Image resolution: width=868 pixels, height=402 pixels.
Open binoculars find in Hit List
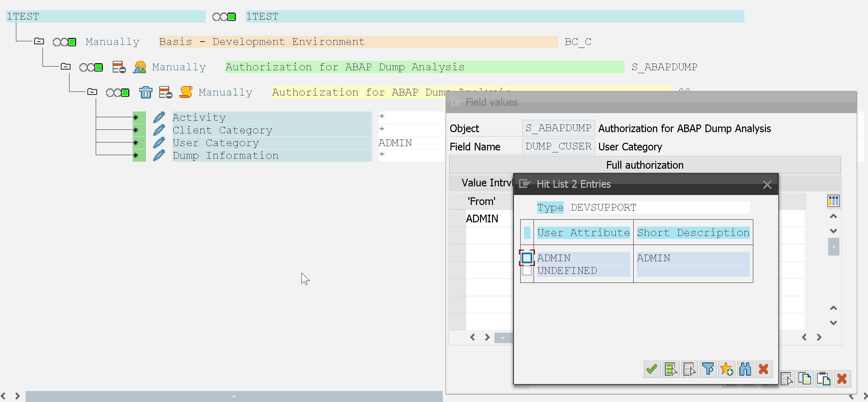click(x=745, y=369)
